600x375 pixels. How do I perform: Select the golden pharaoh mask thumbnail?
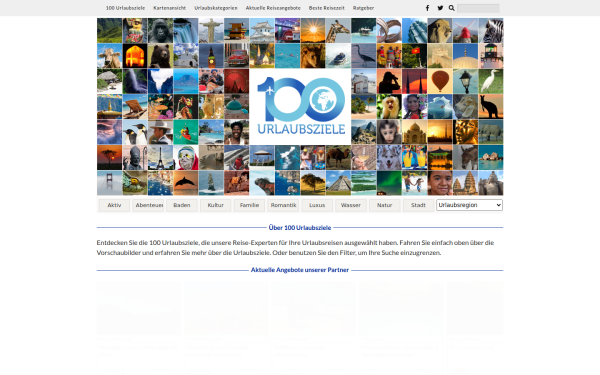click(465, 132)
